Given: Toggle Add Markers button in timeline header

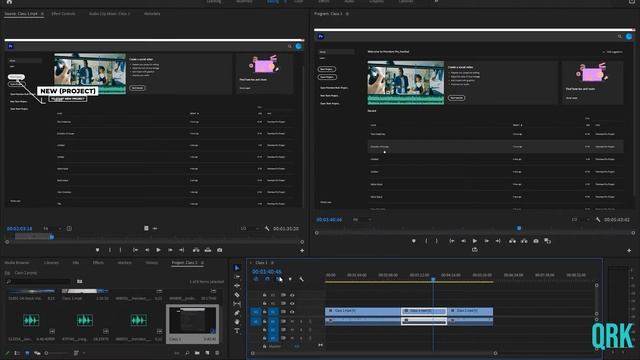Looking at the screenshot, I should [290, 279].
